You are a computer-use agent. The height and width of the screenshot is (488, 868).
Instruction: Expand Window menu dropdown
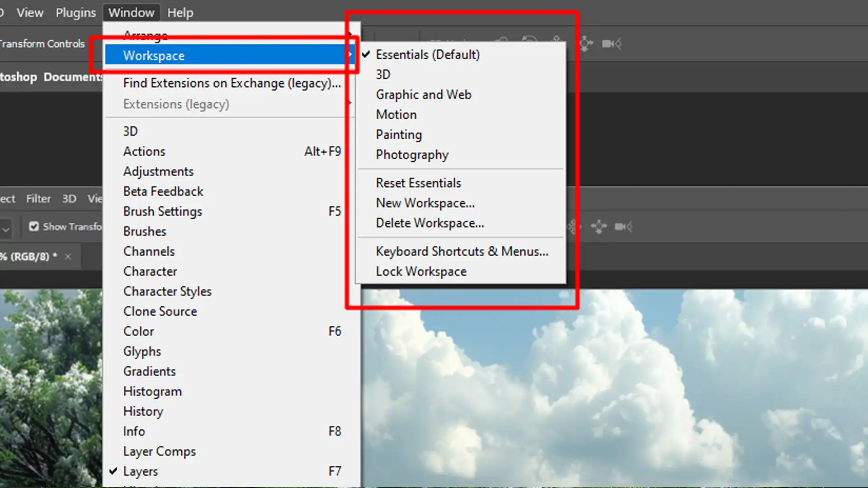tap(131, 13)
